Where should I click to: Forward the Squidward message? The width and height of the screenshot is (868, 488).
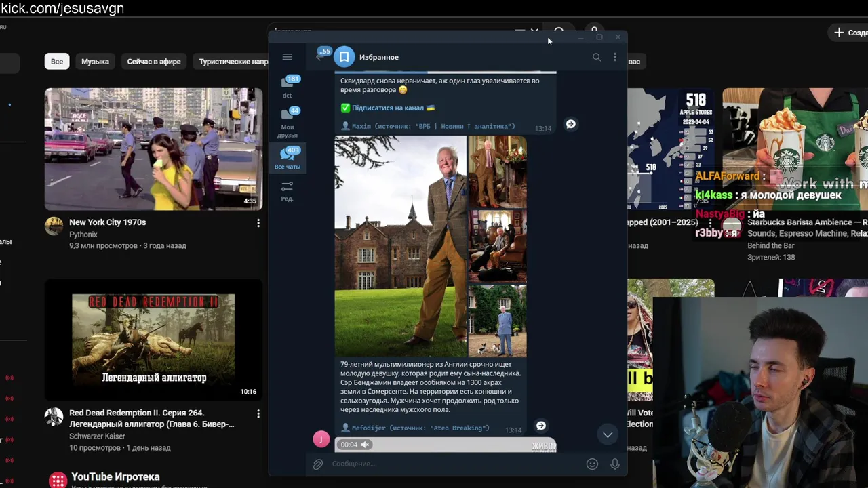[x=571, y=124]
